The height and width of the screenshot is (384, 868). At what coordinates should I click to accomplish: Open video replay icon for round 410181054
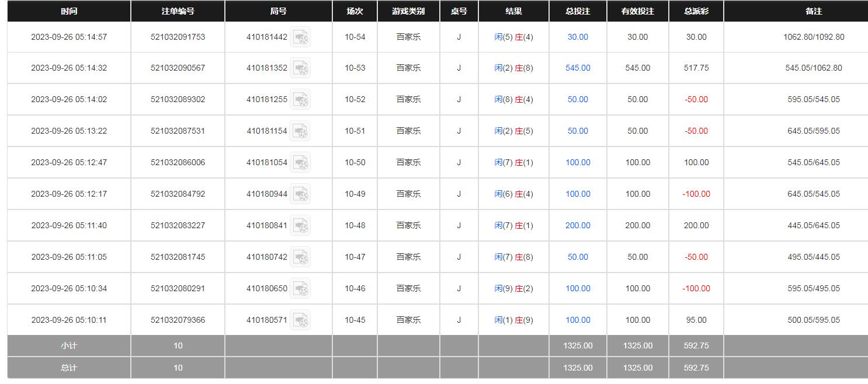point(300,162)
